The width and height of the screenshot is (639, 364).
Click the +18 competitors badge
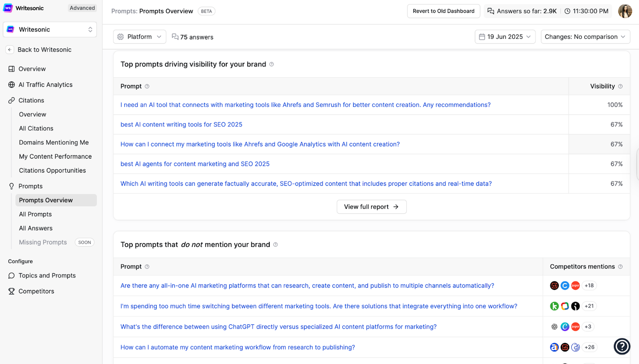tap(589, 285)
